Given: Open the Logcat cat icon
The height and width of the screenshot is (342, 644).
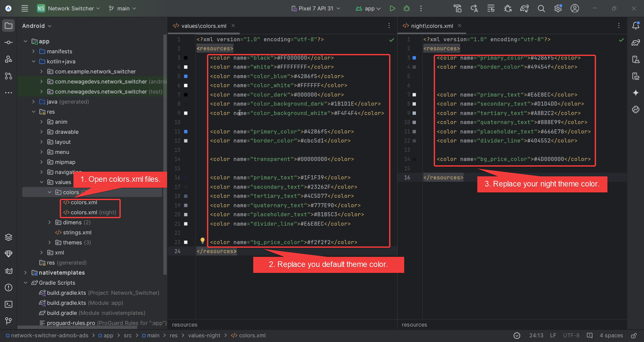Looking at the screenshot, I should [x=8, y=271].
